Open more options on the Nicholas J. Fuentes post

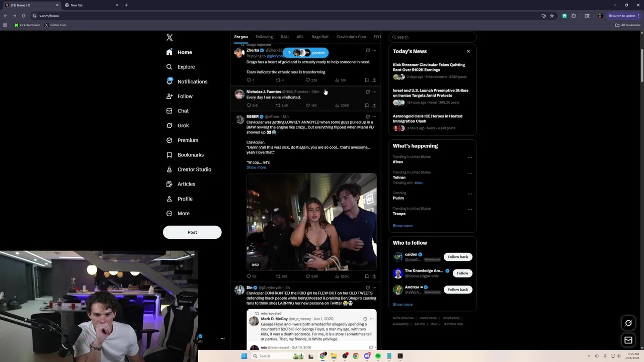tap(374, 92)
